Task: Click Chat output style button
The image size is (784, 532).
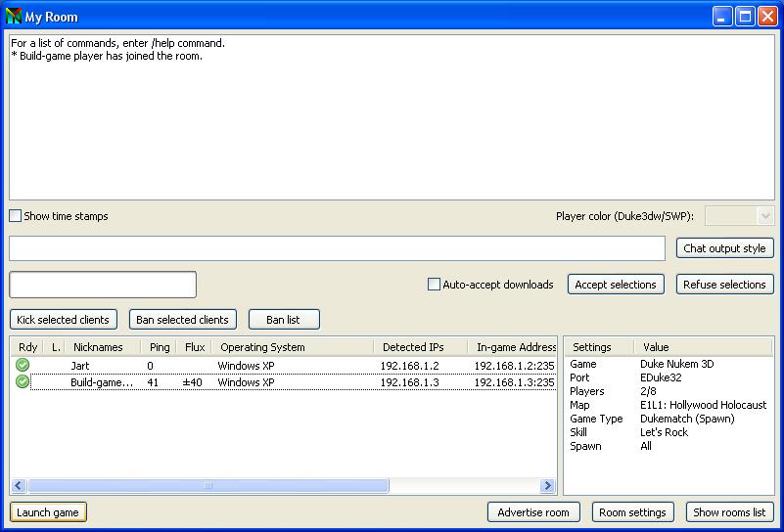Action: (x=724, y=248)
